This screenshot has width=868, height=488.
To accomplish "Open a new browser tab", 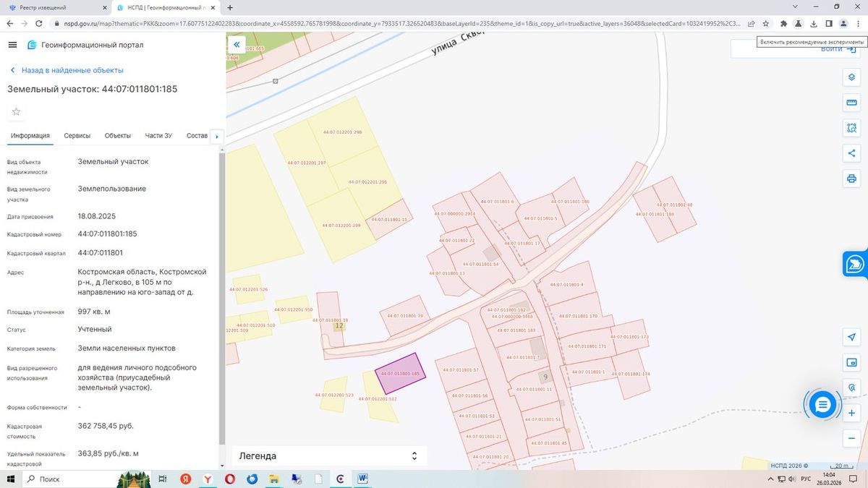I will point(230,7).
